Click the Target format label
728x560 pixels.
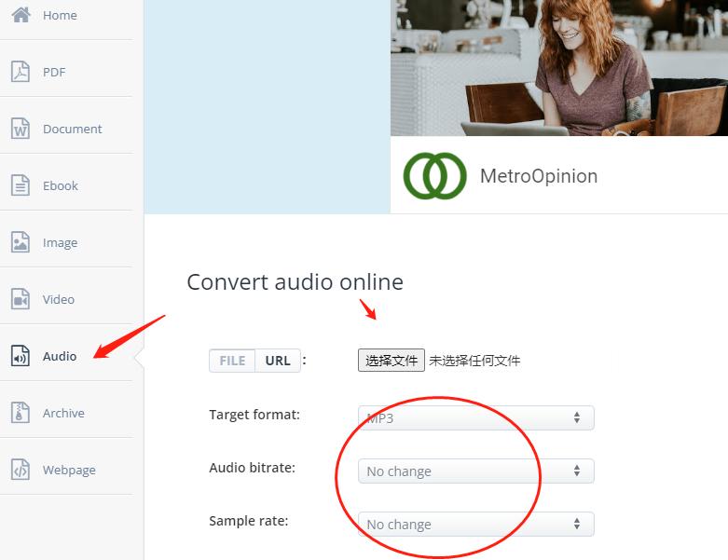(254, 415)
